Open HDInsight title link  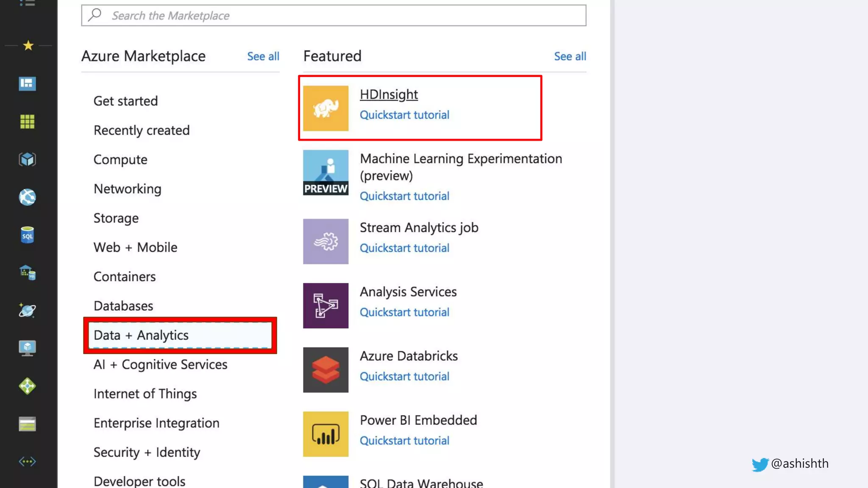tap(389, 94)
